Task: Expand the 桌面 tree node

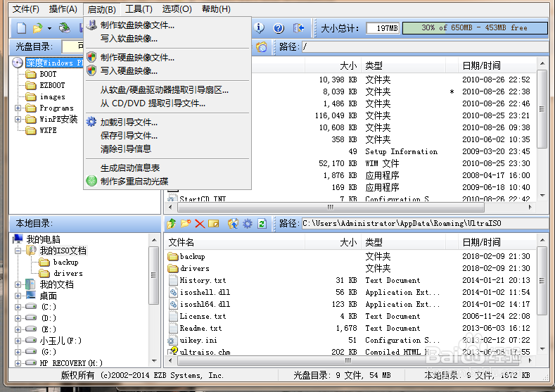Action: pyautogui.click(x=18, y=296)
